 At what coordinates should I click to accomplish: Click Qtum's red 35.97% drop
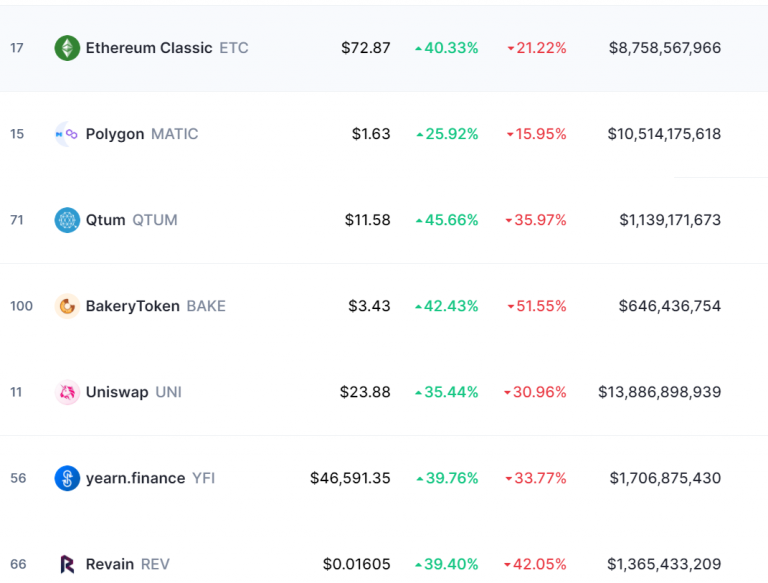(x=536, y=220)
